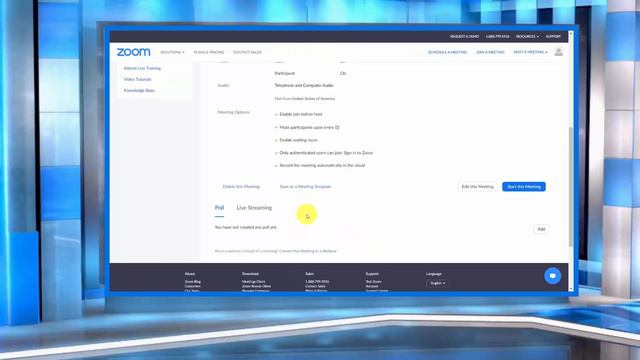Click scrollbar up arrow at top
This screenshot has height=360, width=640.
(x=571, y=34)
